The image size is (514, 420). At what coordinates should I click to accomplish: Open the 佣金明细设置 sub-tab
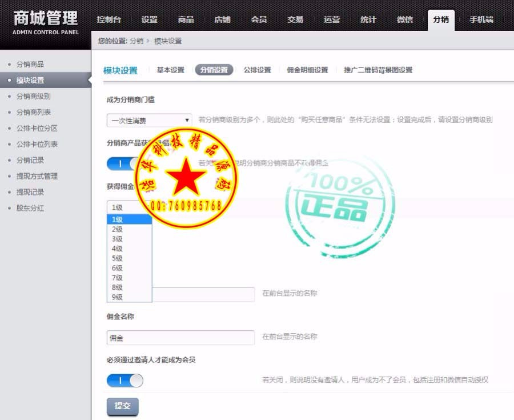pyautogui.click(x=307, y=70)
